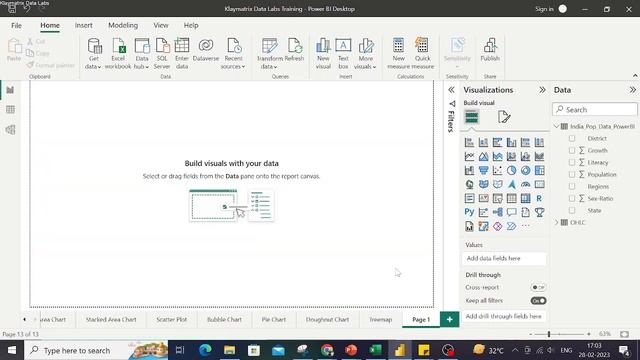Collapse the India_Pop_Data_PowerBI table

(x=556, y=127)
